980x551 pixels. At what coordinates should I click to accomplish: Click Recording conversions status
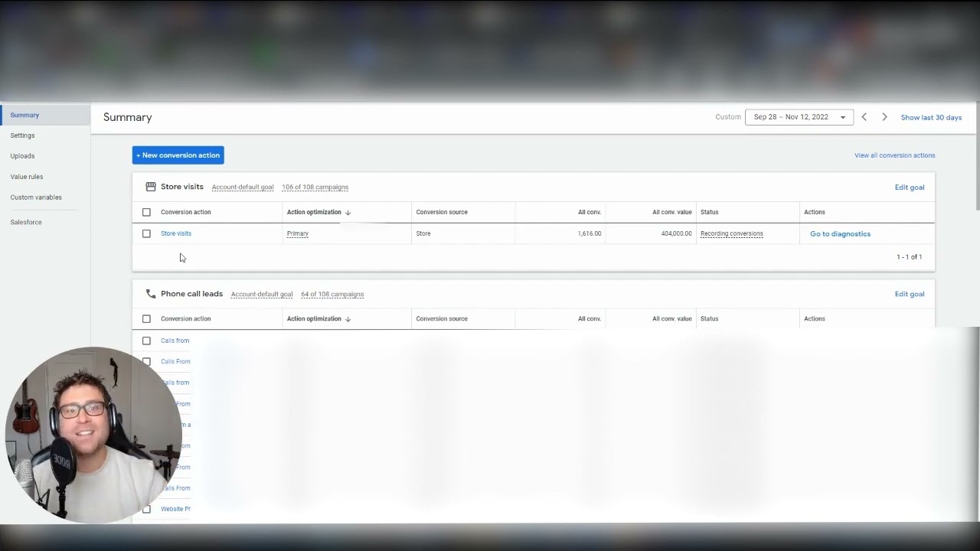731,233
